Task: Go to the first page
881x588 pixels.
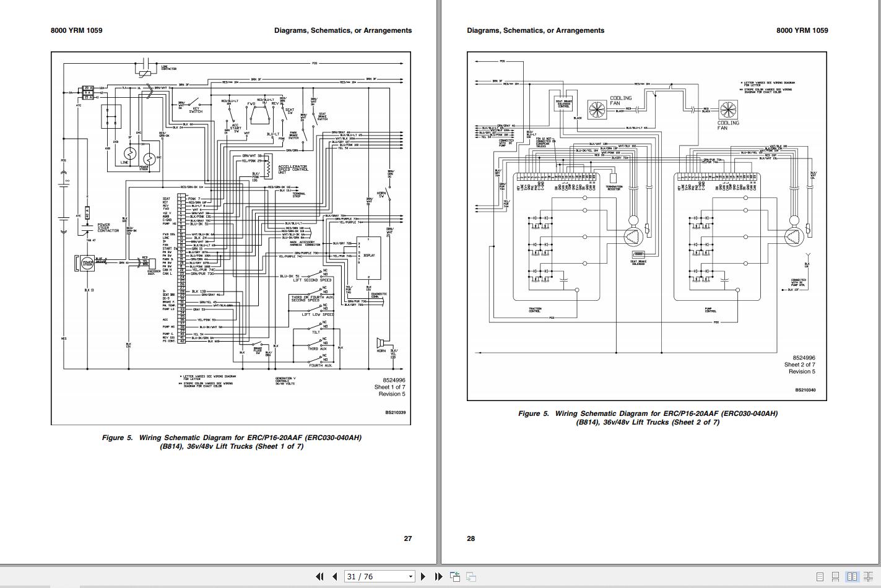Action: click(319, 576)
